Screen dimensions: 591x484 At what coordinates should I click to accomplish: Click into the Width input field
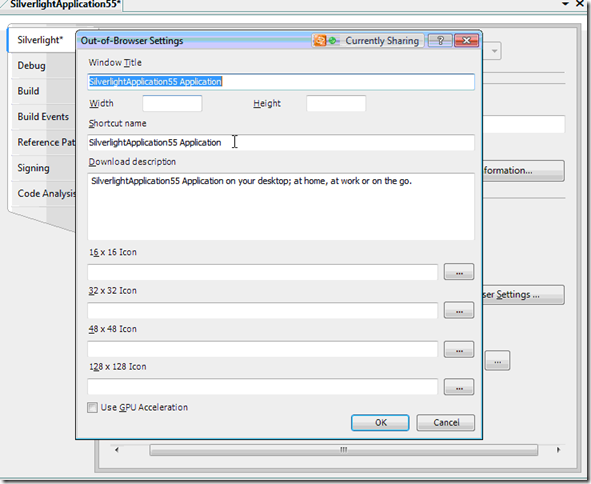pos(172,103)
